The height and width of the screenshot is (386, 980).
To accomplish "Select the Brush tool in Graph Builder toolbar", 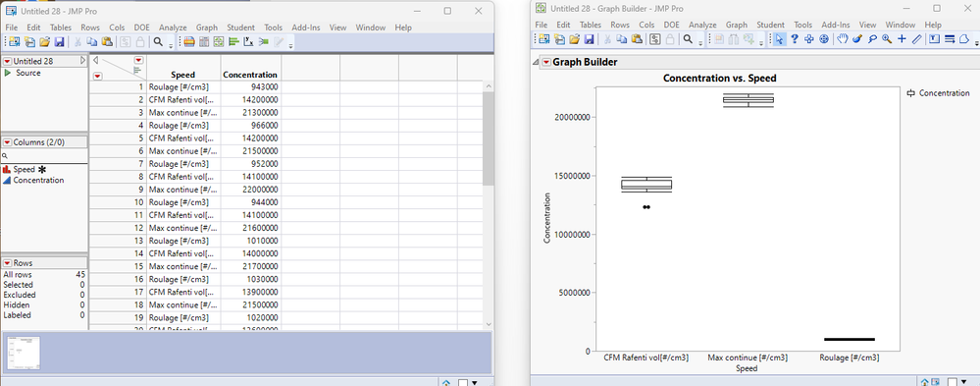I will pyautogui.click(x=857, y=39).
